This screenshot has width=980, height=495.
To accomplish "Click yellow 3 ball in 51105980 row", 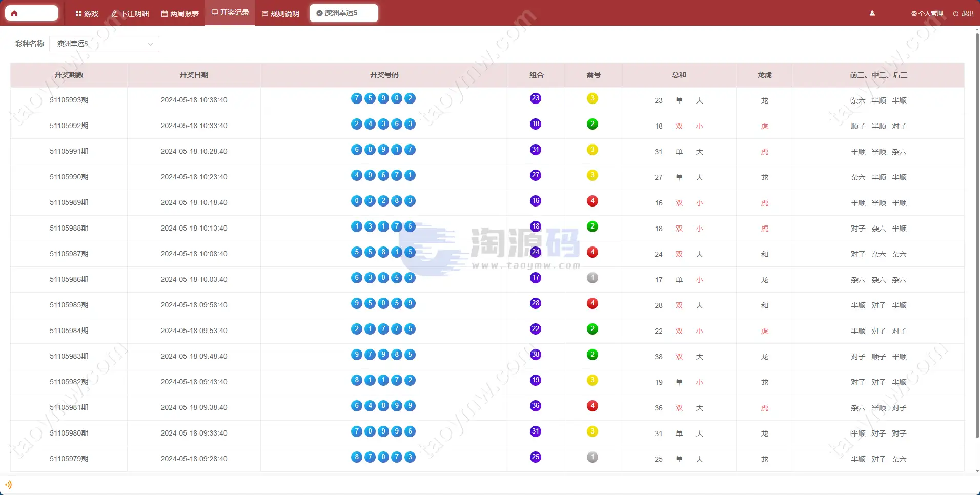I will pyautogui.click(x=593, y=431).
